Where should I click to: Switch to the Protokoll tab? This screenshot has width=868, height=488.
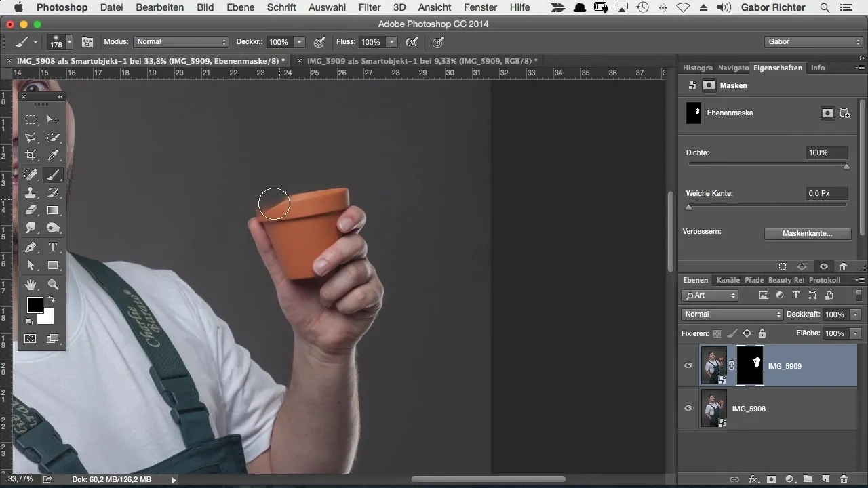click(x=825, y=280)
